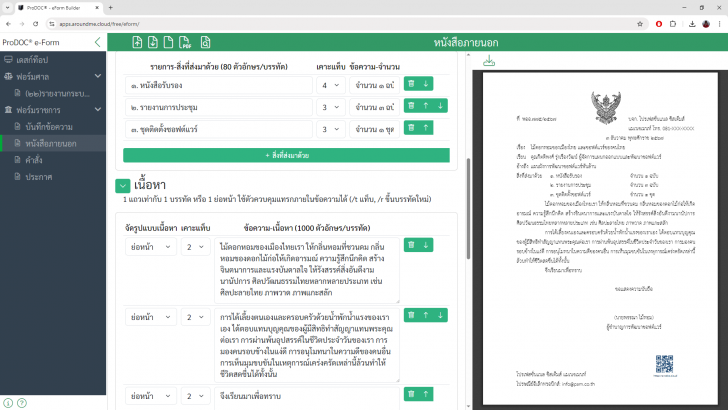Viewport: 728px width, 410px height.
Task: Open tab-indent dropdown for หนังสือรับรอง row
Action: pyautogui.click(x=331, y=85)
